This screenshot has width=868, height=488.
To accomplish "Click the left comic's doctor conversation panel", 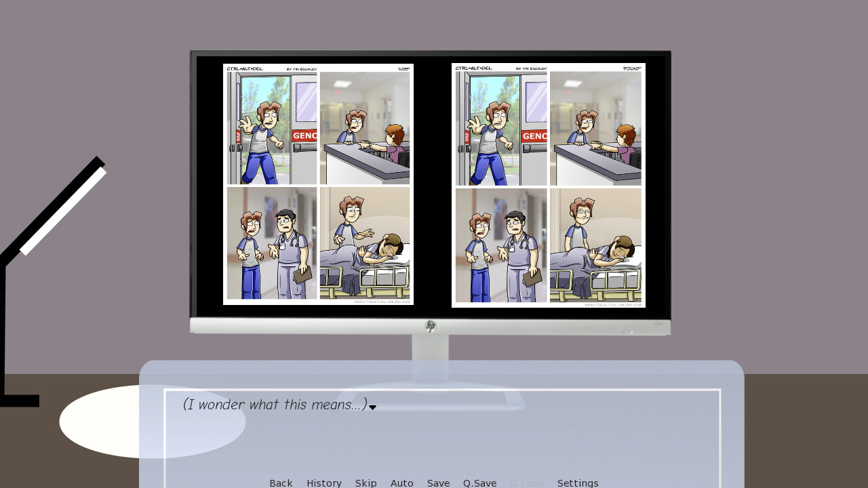I will (x=271, y=243).
